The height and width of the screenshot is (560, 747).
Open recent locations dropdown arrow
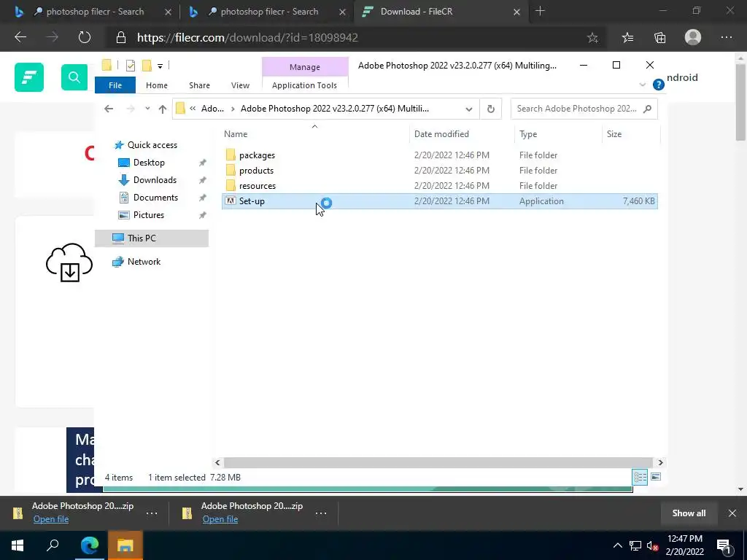147,109
